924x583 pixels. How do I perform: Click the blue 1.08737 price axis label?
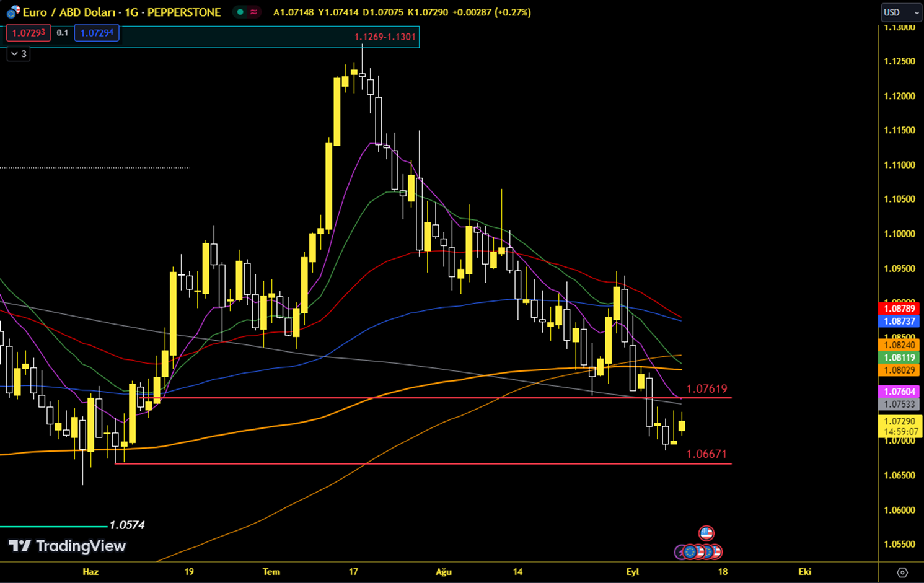[x=900, y=321]
